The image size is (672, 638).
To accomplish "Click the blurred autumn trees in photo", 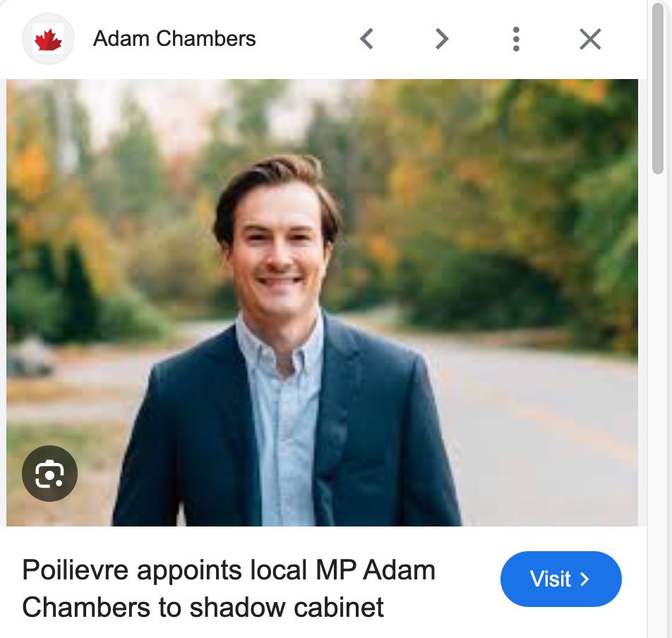I will coord(493,193).
